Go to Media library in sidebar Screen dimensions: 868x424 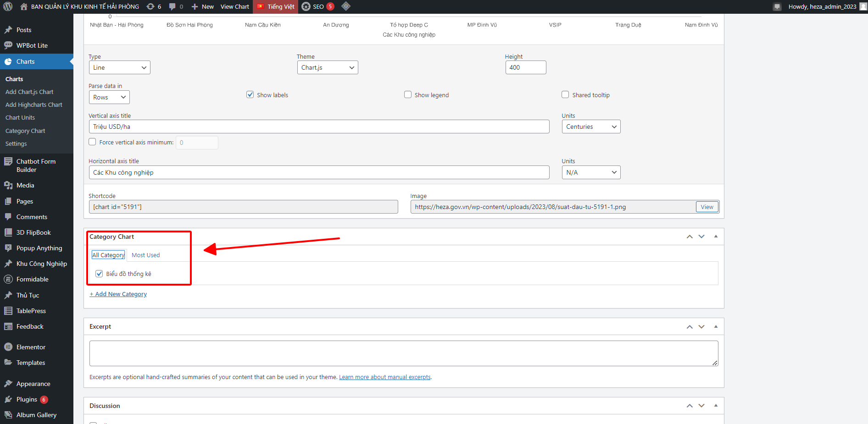[x=25, y=185]
